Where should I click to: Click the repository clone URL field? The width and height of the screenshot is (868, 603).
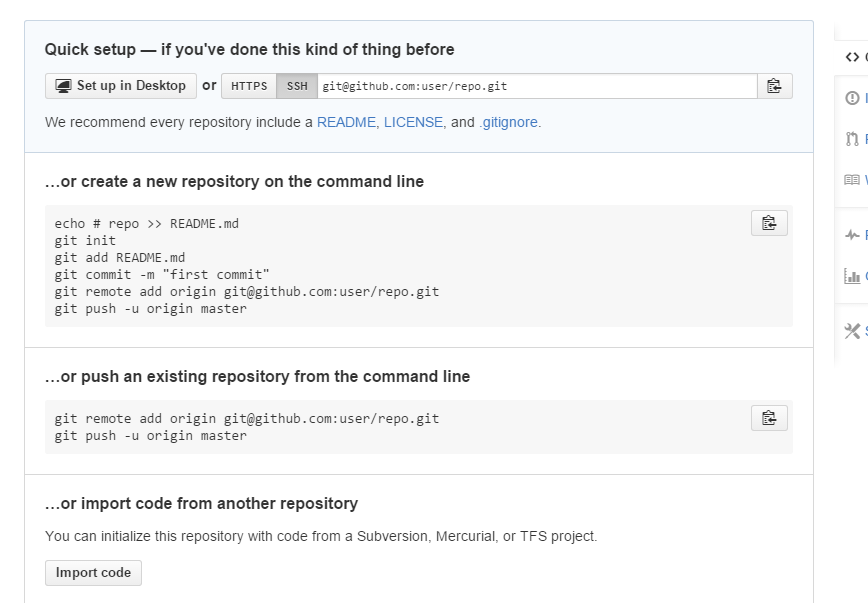pos(537,86)
